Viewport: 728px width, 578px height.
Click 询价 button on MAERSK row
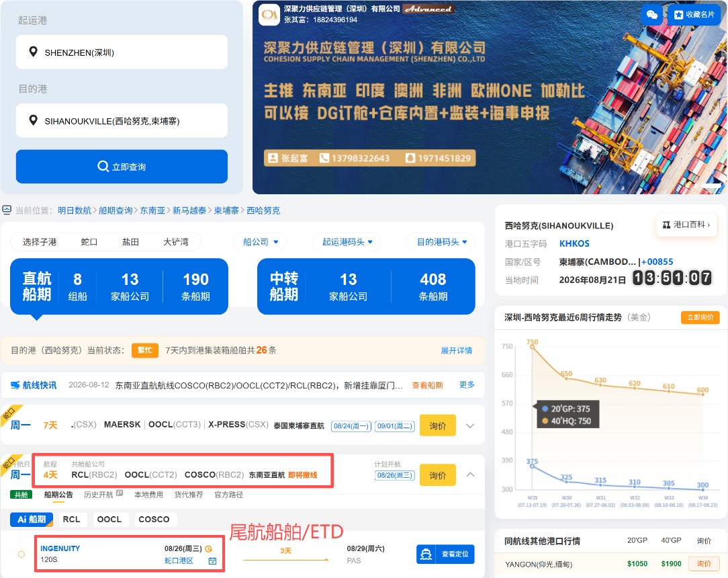[437, 425]
